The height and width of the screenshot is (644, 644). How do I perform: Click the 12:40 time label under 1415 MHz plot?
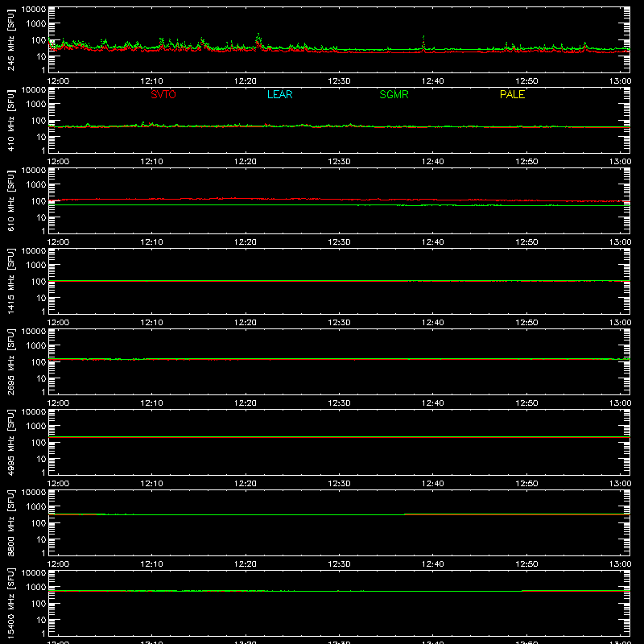[433, 323]
